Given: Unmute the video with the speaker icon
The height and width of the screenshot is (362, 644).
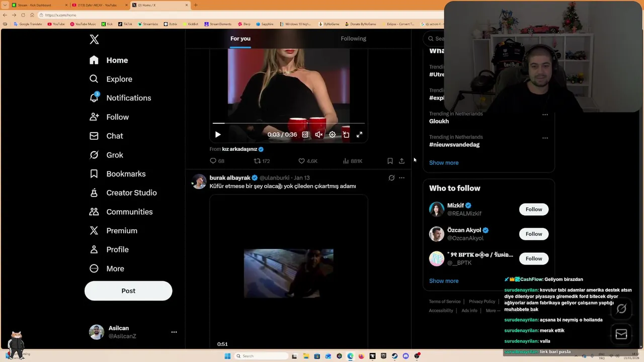Looking at the screenshot, I should click(318, 135).
